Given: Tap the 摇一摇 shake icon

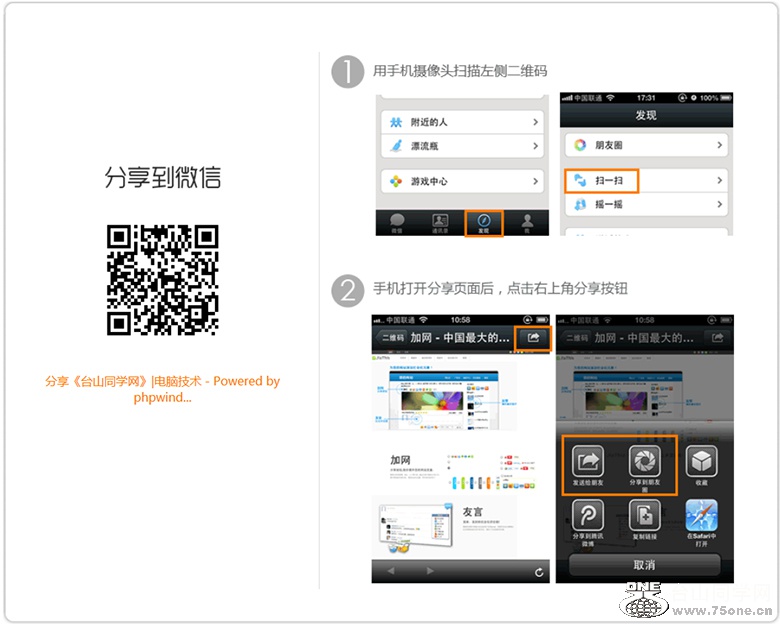Looking at the screenshot, I should (x=580, y=204).
